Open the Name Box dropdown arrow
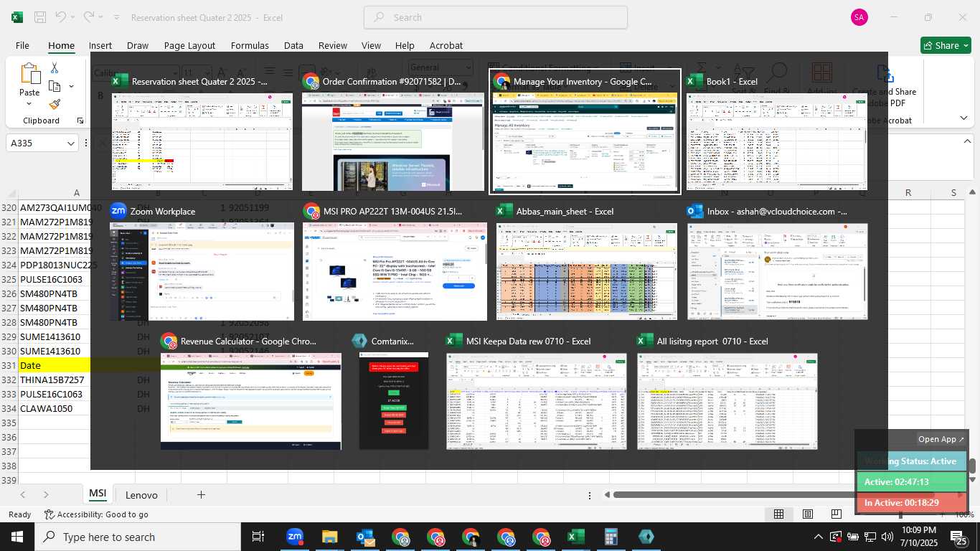The width and height of the screenshot is (980, 551). [70, 143]
